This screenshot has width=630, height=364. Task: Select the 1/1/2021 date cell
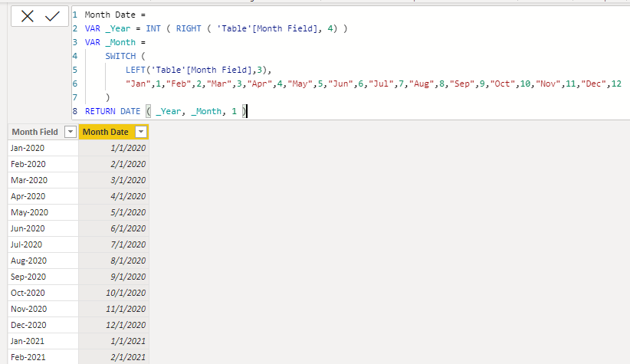(x=113, y=341)
